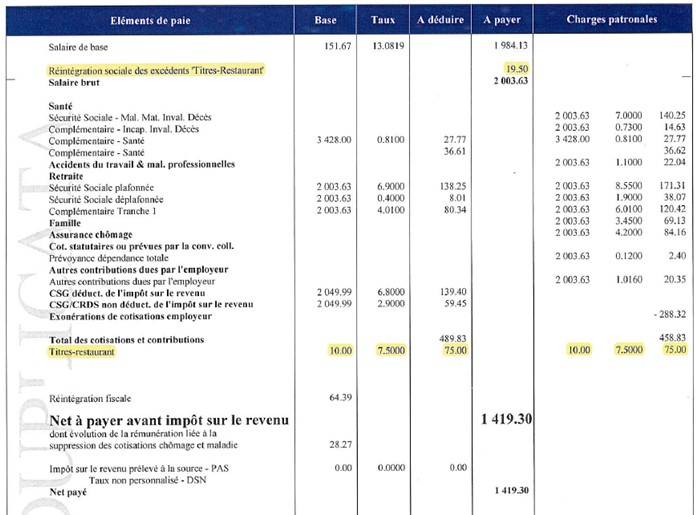Viewport: 696px width, 515px height.
Task: Select "Net à payer avant impôt sur le revenu"
Action: [169, 420]
